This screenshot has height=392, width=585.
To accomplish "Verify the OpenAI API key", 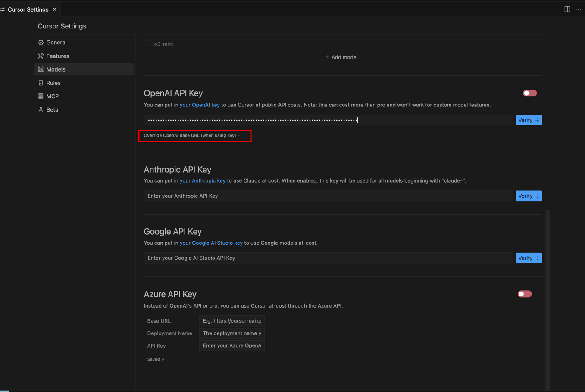I will pyautogui.click(x=529, y=120).
